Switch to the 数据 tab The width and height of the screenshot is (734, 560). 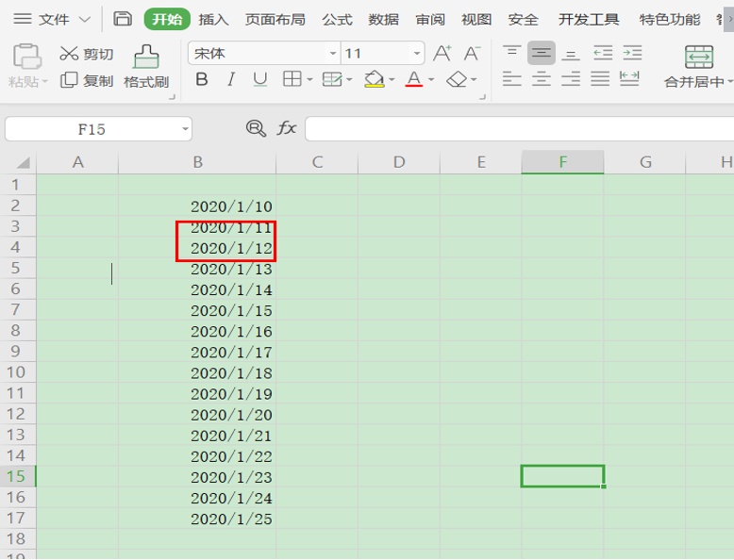[383, 19]
